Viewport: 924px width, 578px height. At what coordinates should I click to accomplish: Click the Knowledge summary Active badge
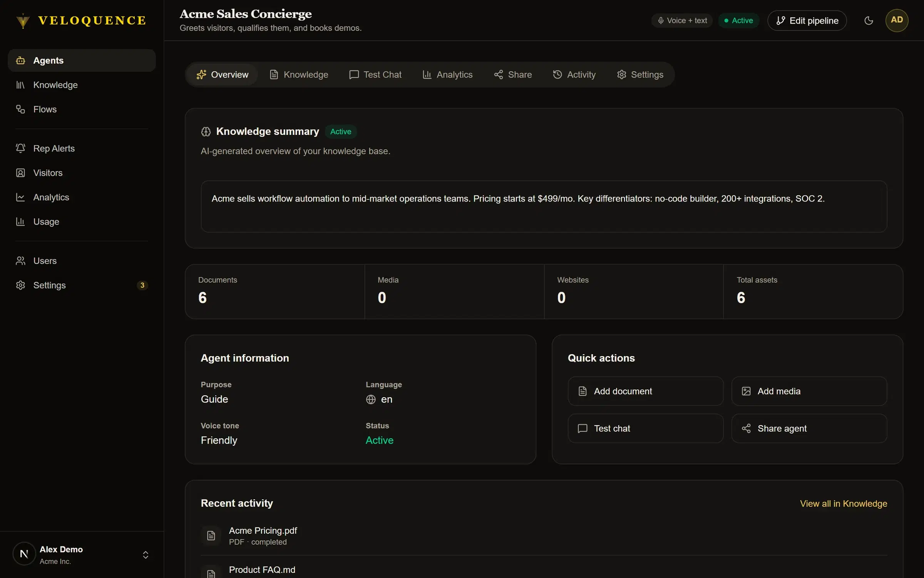341,131
